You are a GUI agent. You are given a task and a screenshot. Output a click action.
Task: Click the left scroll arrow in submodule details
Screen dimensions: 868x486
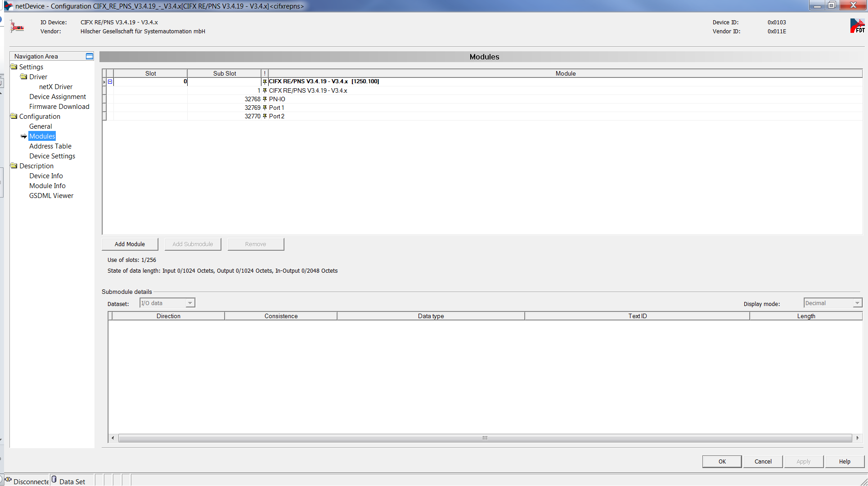112,438
